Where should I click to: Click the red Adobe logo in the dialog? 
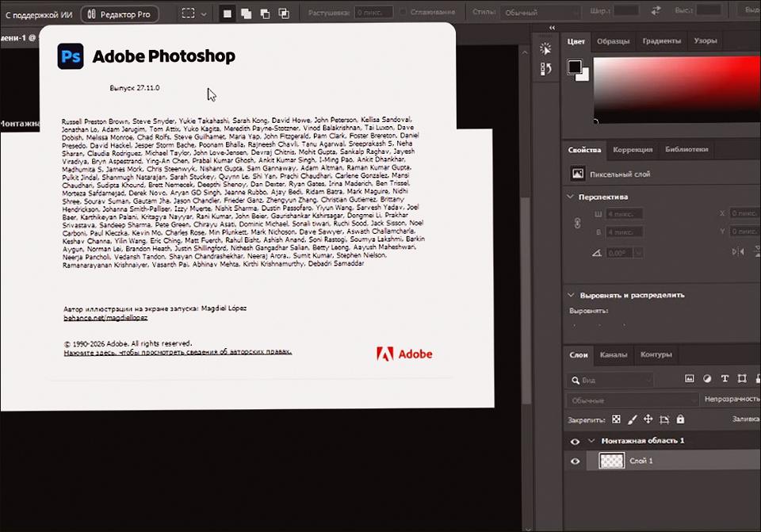[404, 354]
